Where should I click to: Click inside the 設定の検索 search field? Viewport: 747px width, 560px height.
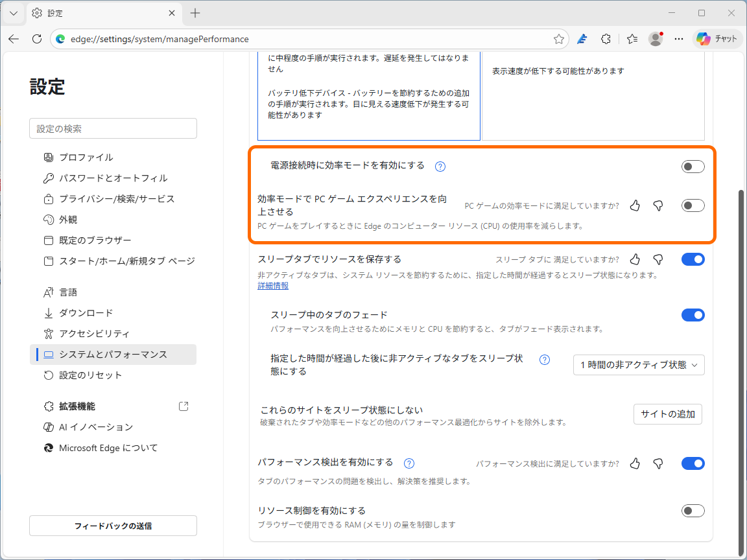pos(113,128)
